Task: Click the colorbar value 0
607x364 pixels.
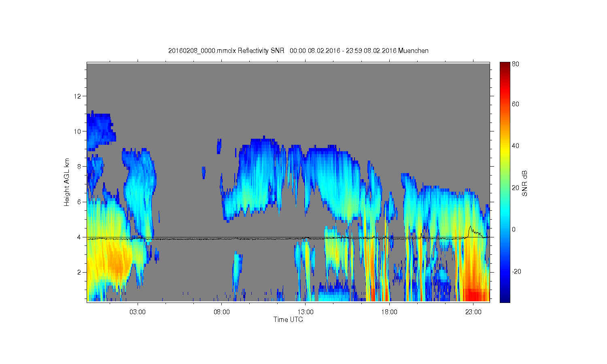Action: click(x=514, y=229)
